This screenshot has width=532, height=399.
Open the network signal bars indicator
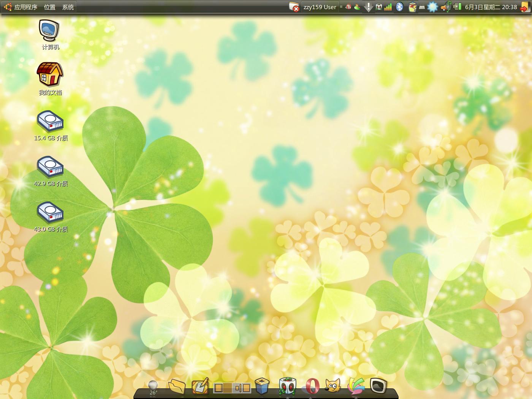(x=388, y=7)
